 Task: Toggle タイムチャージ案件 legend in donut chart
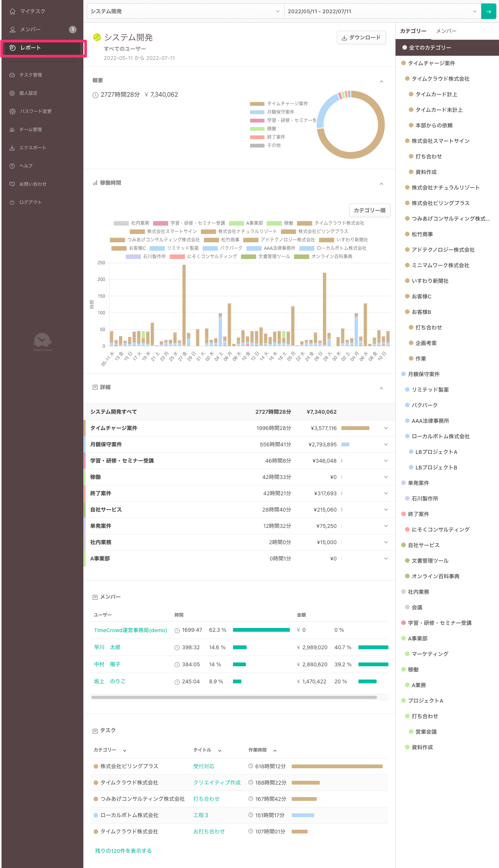(x=279, y=104)
